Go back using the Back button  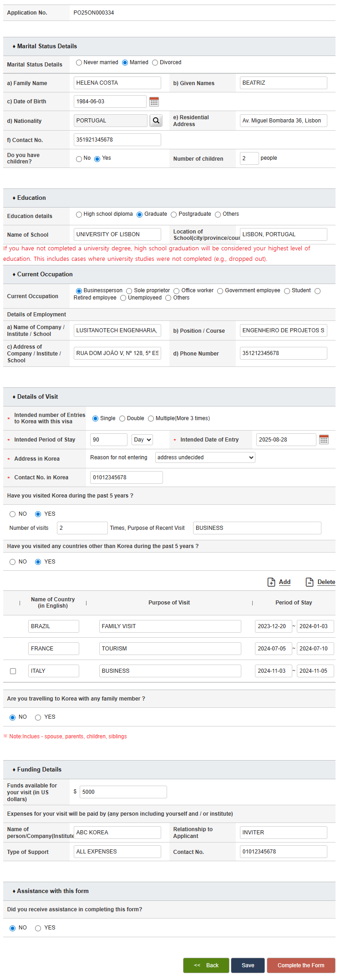pos(206,965)
